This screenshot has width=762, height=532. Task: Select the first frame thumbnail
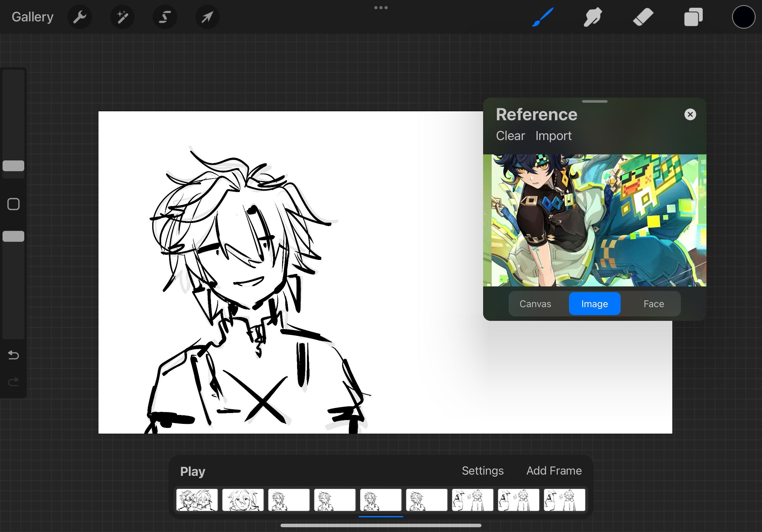[197, 500]
